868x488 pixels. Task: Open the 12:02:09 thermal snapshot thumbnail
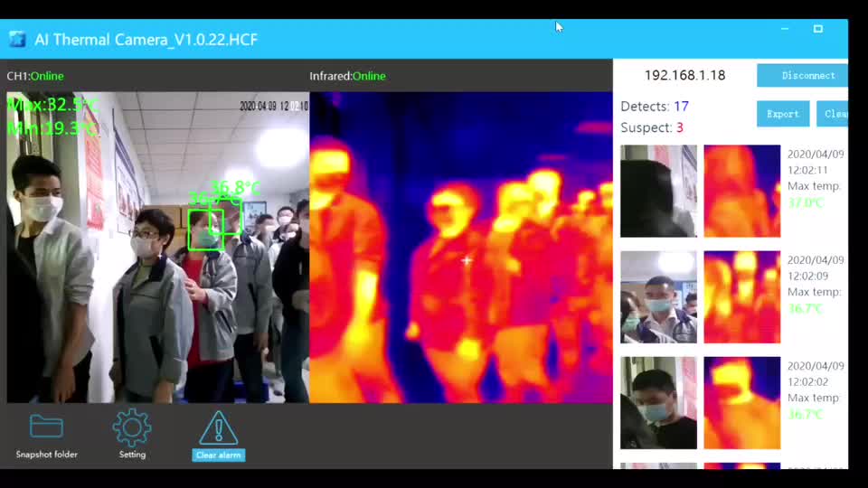(x=741, y=297)
